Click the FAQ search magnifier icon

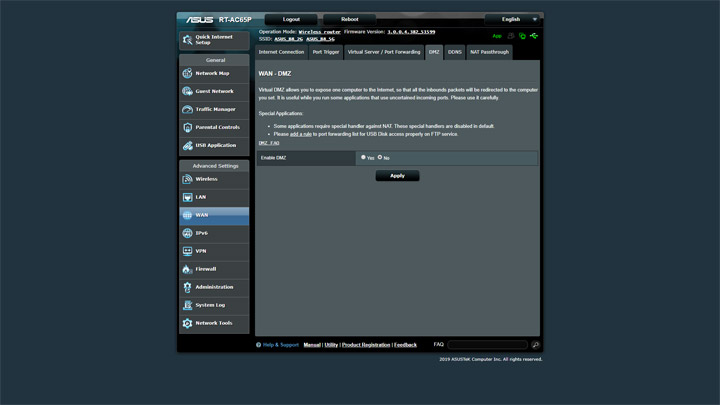(535, 345)
